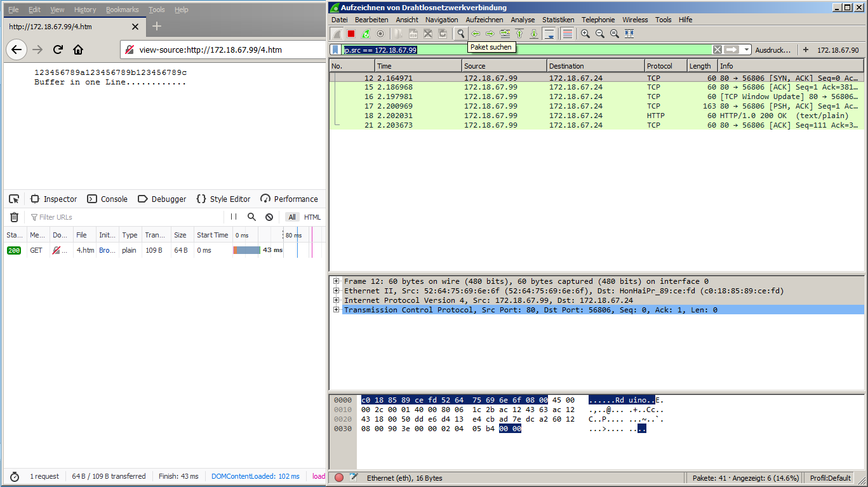Open capture options gear icon
868x487 pixels.
click(x=380, y=34)
